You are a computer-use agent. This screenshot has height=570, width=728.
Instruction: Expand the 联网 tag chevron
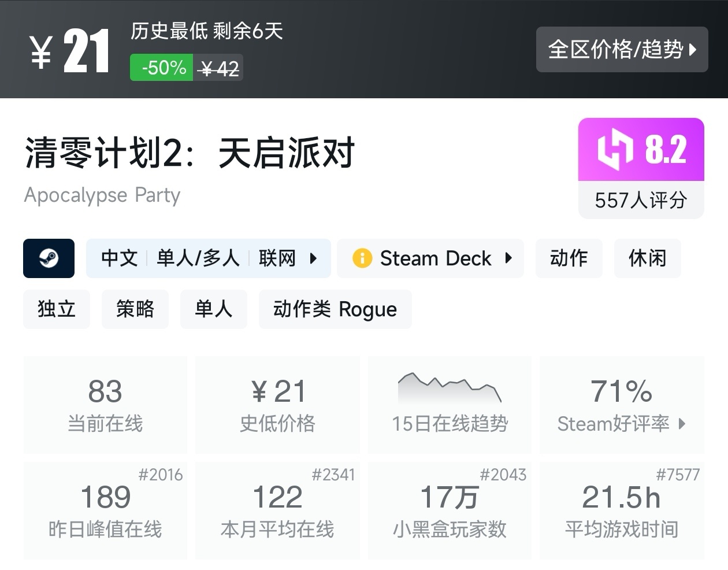314,258
